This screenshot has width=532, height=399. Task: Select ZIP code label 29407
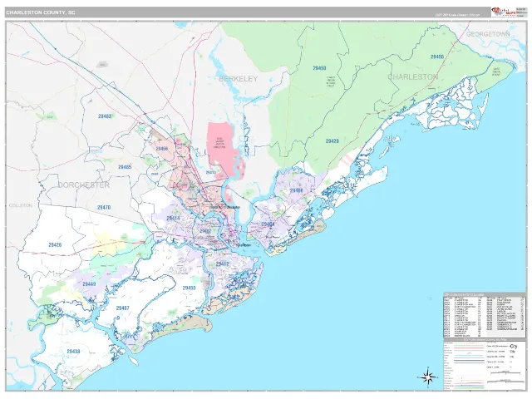[x=205, y=231]
